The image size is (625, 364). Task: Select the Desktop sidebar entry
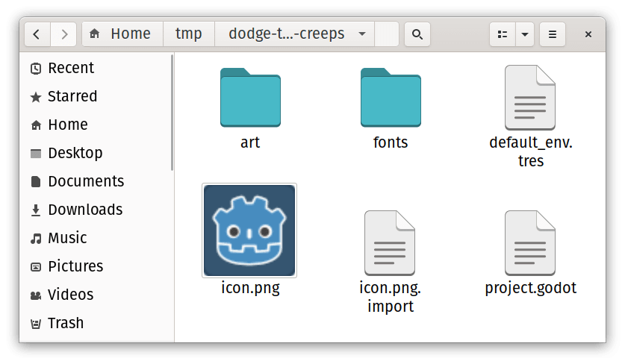[75, 154]
